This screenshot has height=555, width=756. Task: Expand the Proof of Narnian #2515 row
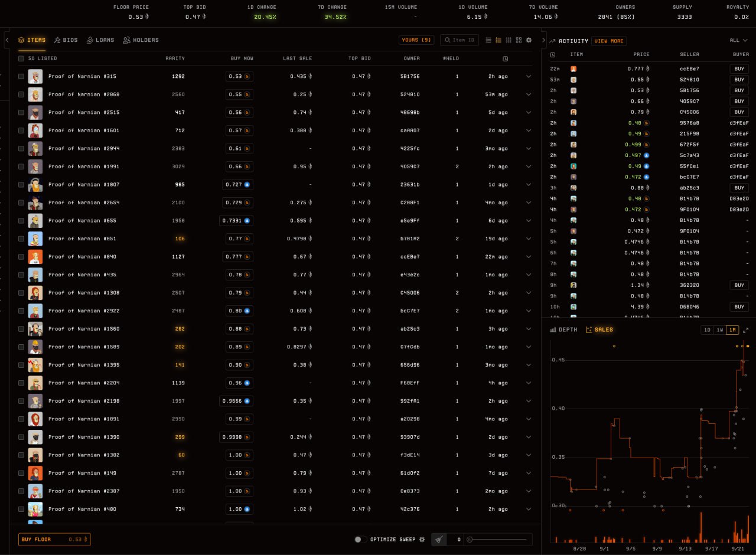[529, 112]
